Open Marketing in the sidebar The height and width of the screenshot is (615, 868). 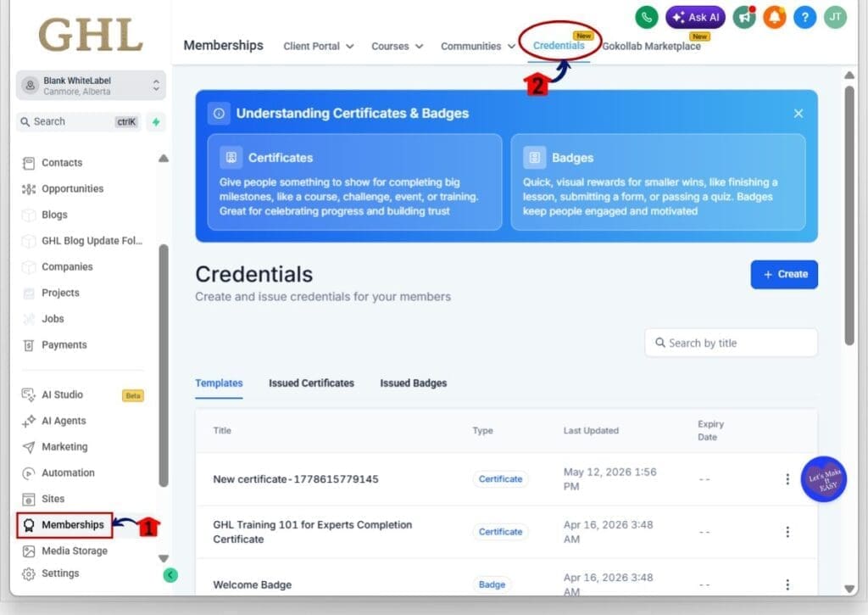coord(64,446)
